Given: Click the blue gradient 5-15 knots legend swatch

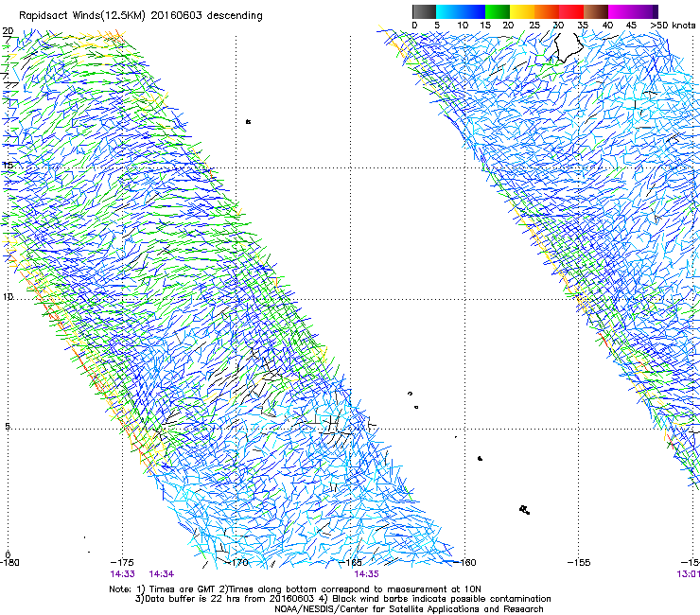Looking at the screenshot, I should (461, 11).
